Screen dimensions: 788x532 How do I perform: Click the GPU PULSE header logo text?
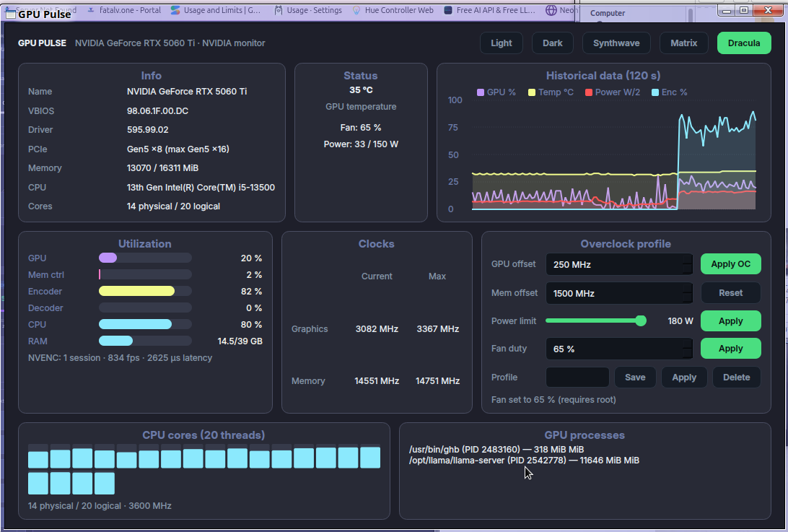(42, 43)
